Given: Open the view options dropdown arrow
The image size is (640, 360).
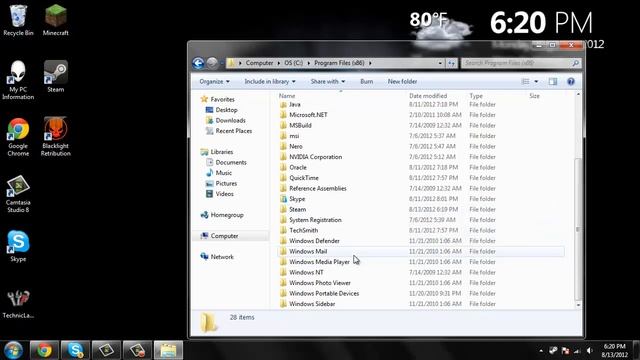Looking at the screenshot, I should click(x=536, y=82).
